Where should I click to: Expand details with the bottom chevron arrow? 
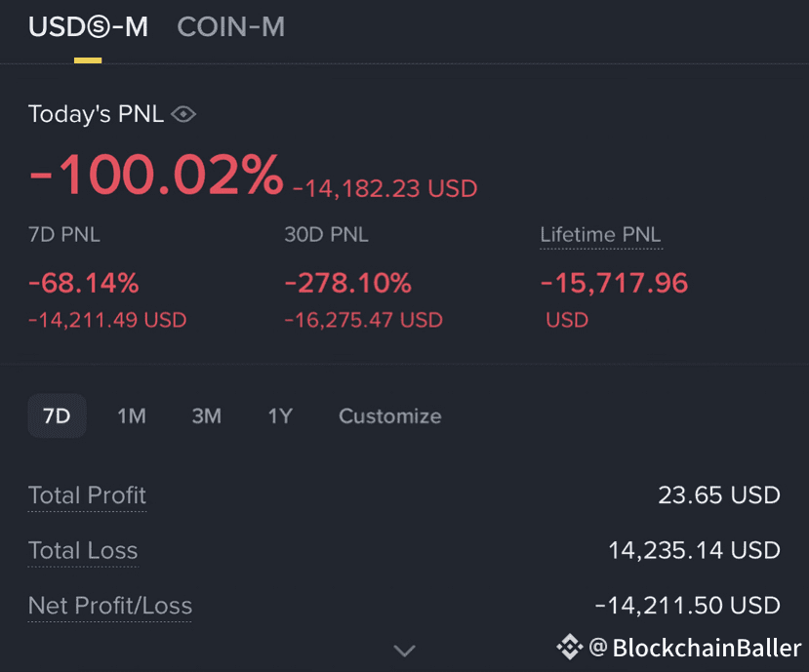click(x=404, y=650)
